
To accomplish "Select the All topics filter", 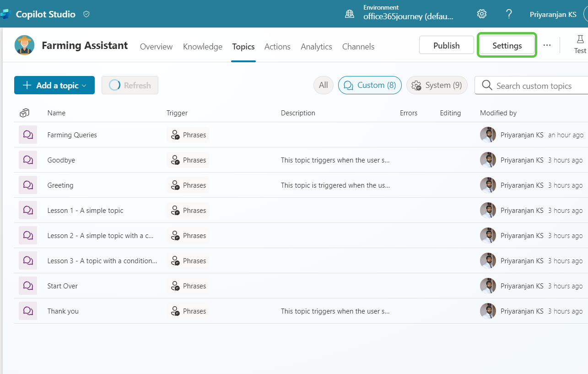I will pos(323,85).
